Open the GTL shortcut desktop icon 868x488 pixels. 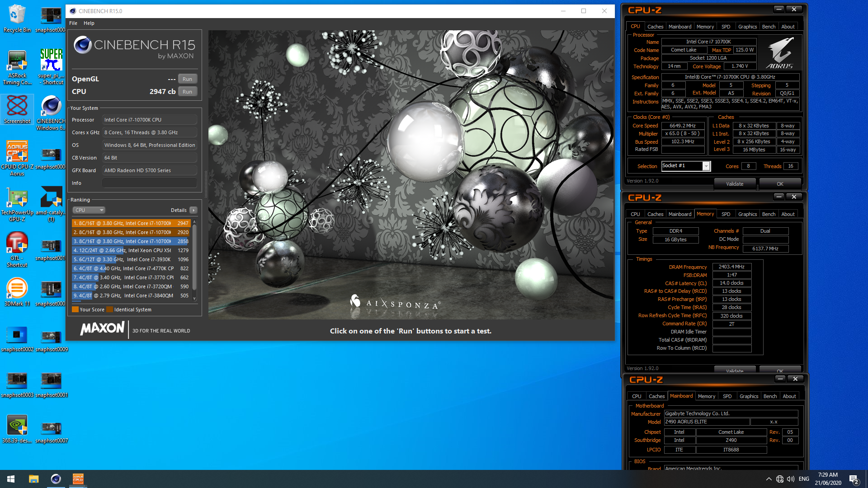click(17, 249)
